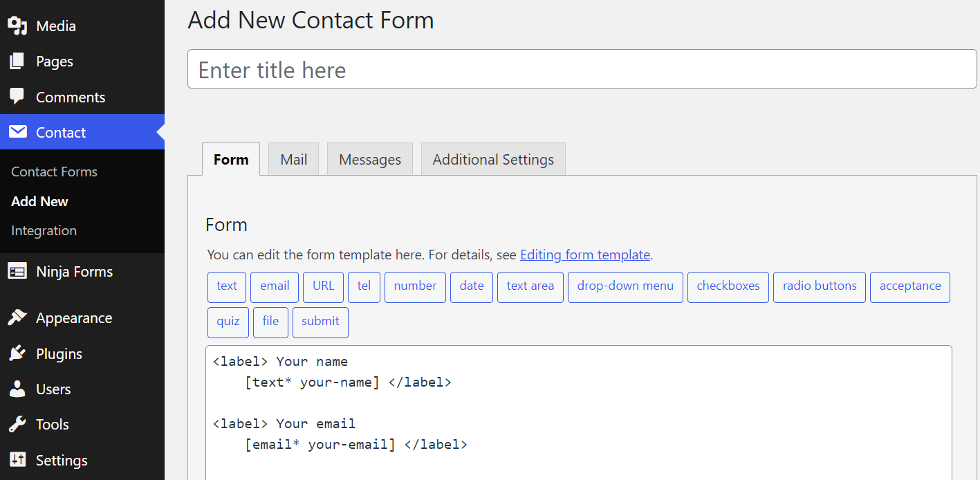The height and width of the screenshot is (480, 980).
Task: Insert a radio buttons form tag
Action: click(820, 287)
